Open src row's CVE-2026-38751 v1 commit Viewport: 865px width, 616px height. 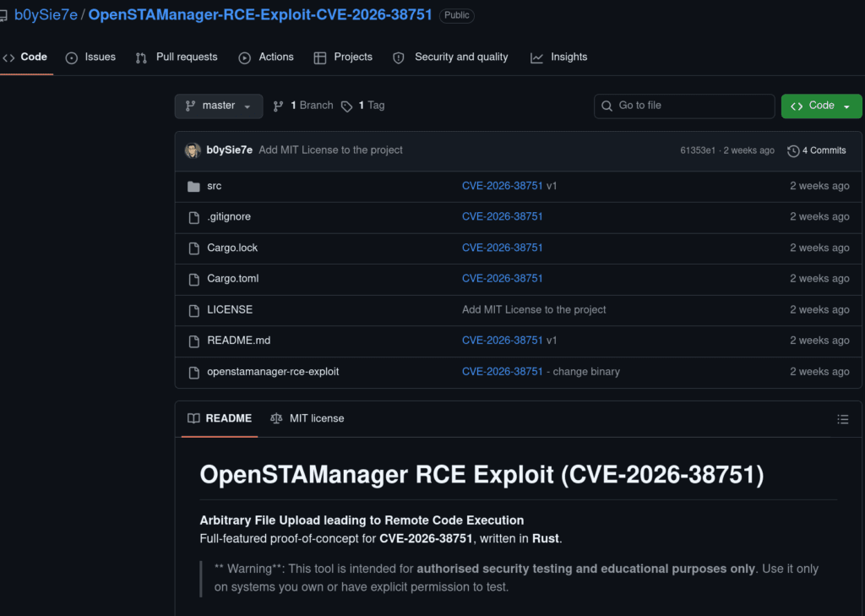[x=509, y=186]
